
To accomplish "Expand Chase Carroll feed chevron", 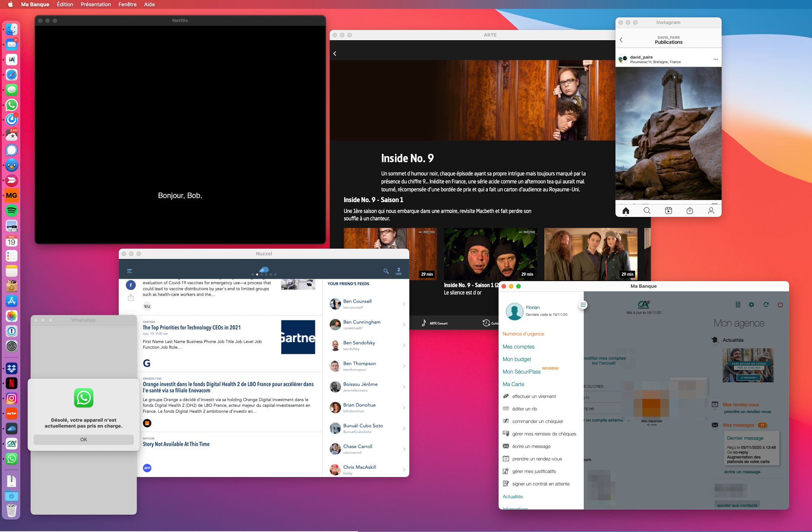I will (x=404, y=449).
